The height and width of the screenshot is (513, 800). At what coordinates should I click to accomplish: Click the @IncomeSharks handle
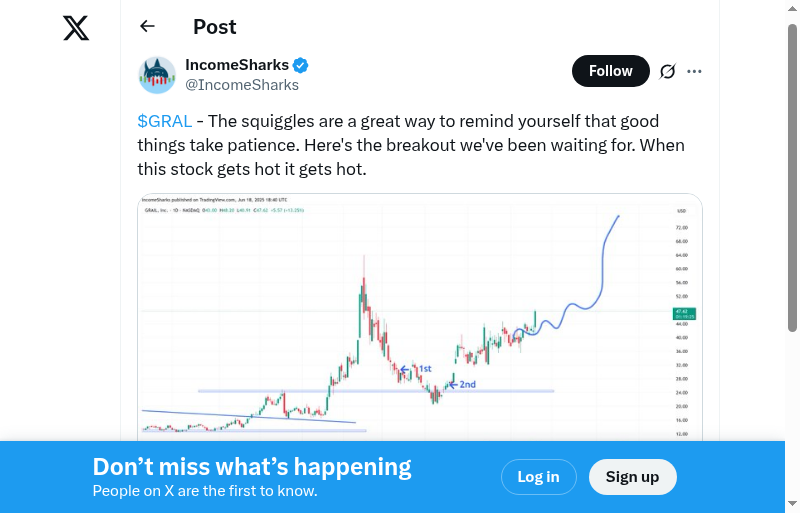click(242, 85)
